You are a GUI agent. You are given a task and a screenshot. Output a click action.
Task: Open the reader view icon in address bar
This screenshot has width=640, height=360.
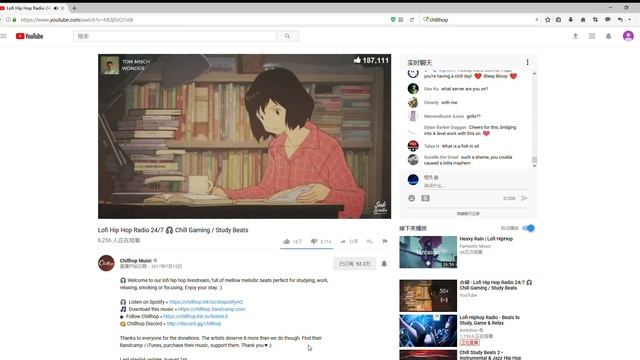point(401,20)
